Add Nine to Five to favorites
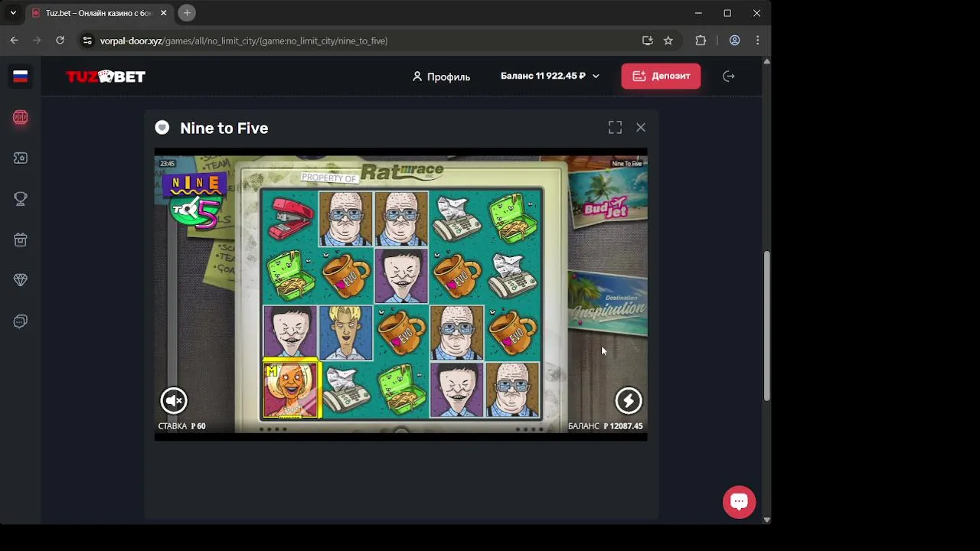 tap(162, 128)
